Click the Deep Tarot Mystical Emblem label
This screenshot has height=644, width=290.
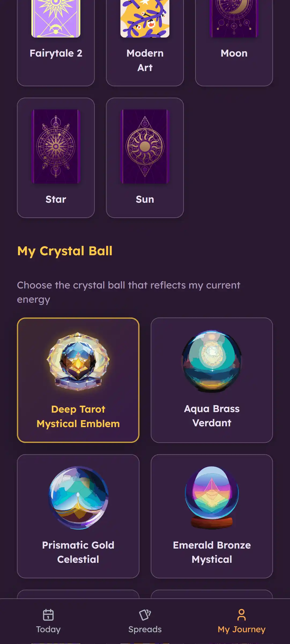coord(78,417)
